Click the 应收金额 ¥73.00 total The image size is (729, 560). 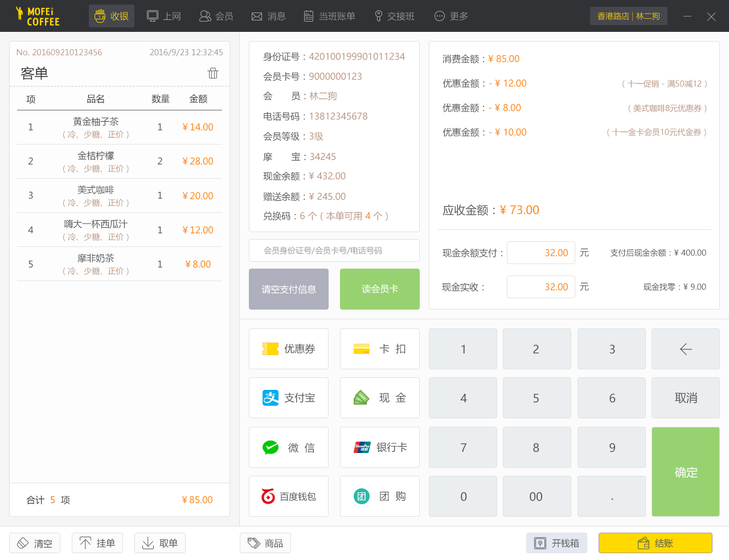(491, 210)
